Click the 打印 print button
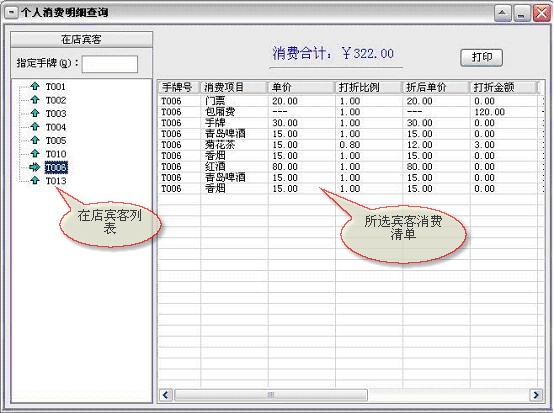 482,57
